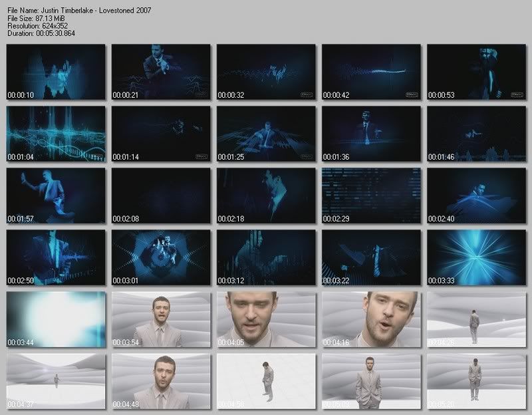Viewport: 532px width, 415px height.
Task: Select the 00:04:16 thumbnail
Action: (x=371, y=319)
